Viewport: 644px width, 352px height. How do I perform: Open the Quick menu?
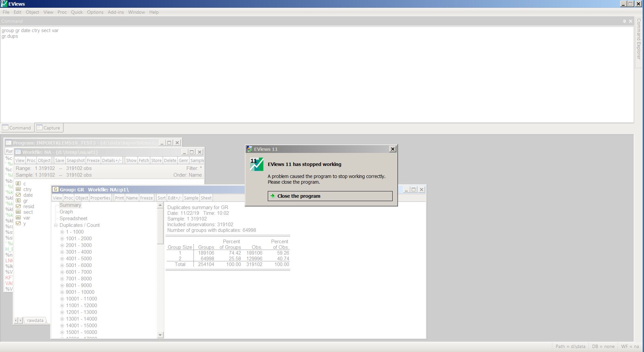(x=77, y=12)
